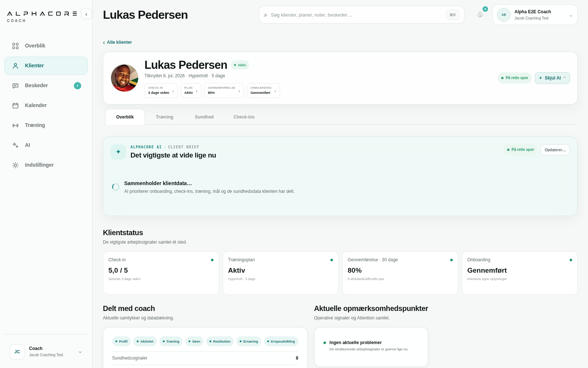Click the Søvn data chip
The width and height of the screenshot is (588, 368).
[194, 342]
